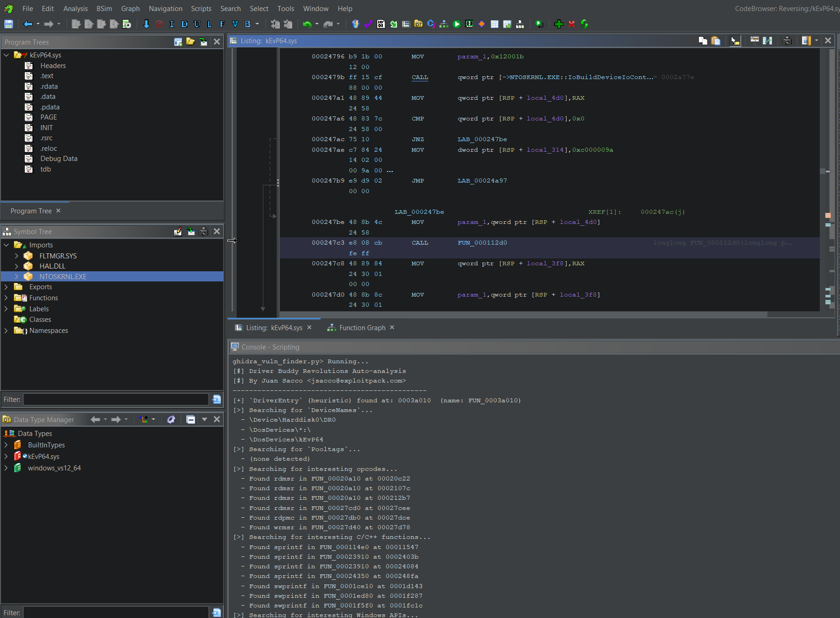Screen dimensions: 840x618
Task: Toggle the Listing field format editor
Action: (755, 41)
